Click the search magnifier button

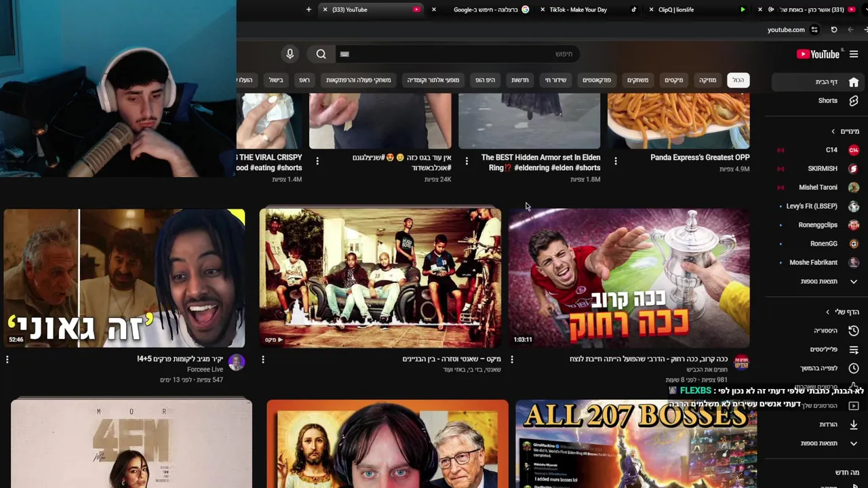(x=321, y=54)
